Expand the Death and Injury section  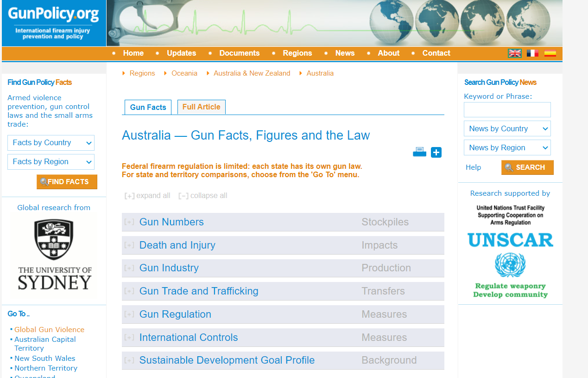pyautogui.click(x=177, y=245)
